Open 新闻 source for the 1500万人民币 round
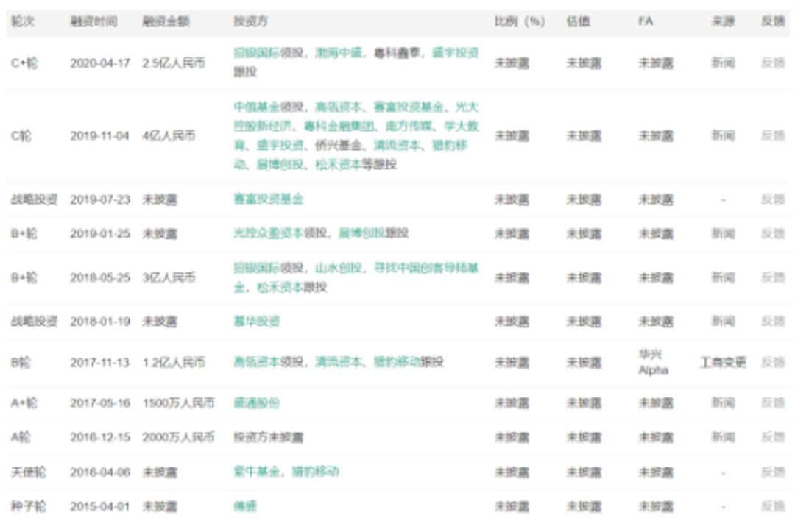This screenshot has width=795, height=532. coord(723,403)
